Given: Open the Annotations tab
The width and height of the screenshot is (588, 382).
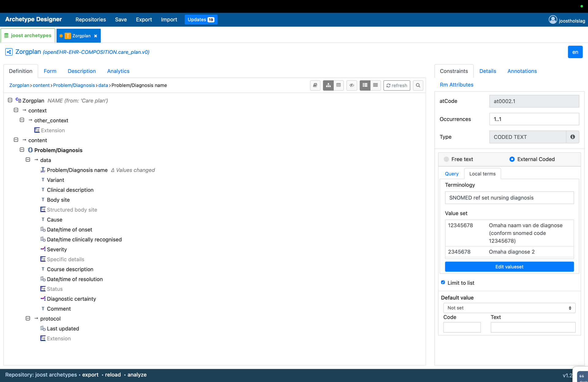Looking at the screenshot, I should click(x=522, y=71).
